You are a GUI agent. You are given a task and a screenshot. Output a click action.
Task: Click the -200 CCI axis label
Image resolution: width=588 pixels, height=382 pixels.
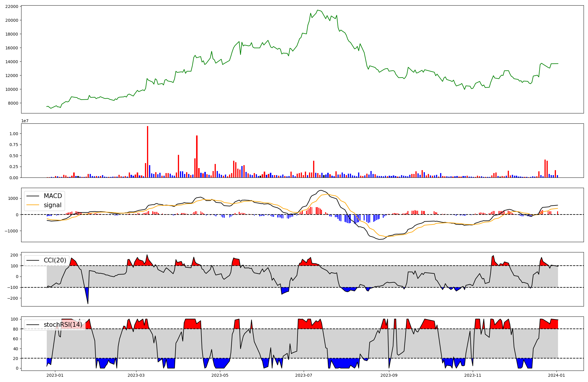pyautogui.click(x=12, y=298)
